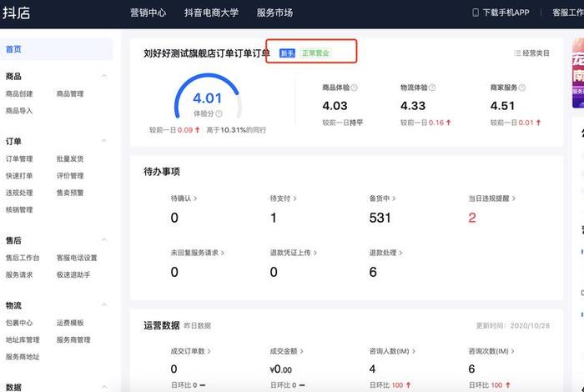584x392 pixels.
Task: Open 抖音电商大学 in top navigation
Action: (x=211, y=13)
